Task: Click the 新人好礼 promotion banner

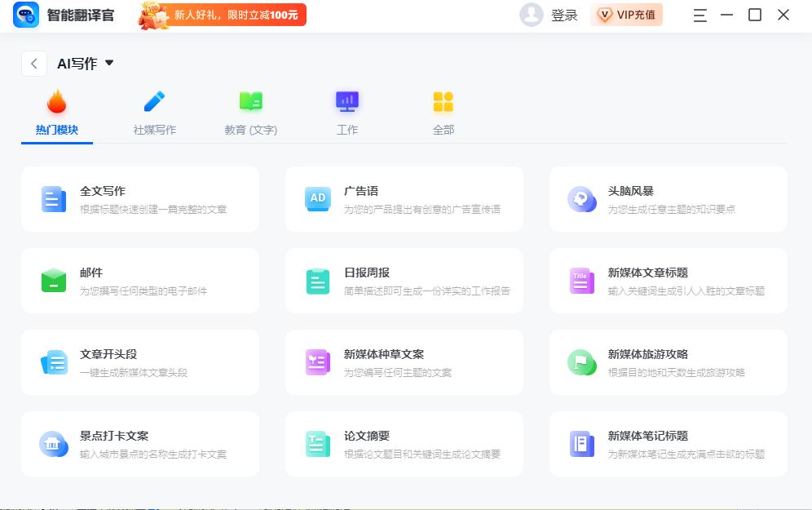Action: pos(220,14)
